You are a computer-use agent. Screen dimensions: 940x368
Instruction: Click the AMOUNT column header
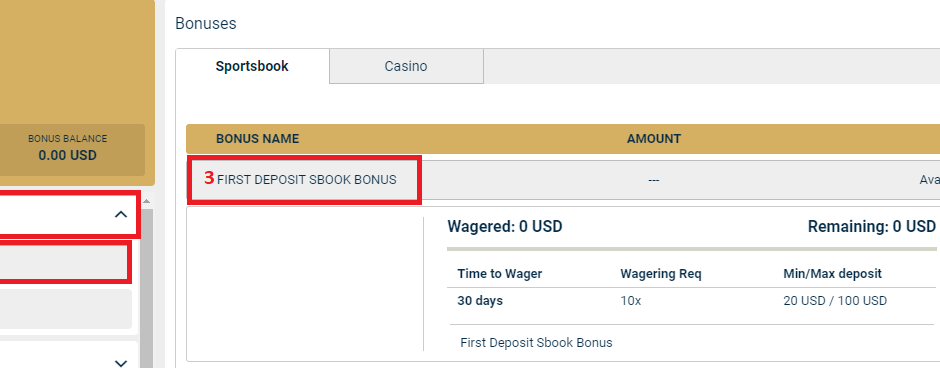pos(653,139)
